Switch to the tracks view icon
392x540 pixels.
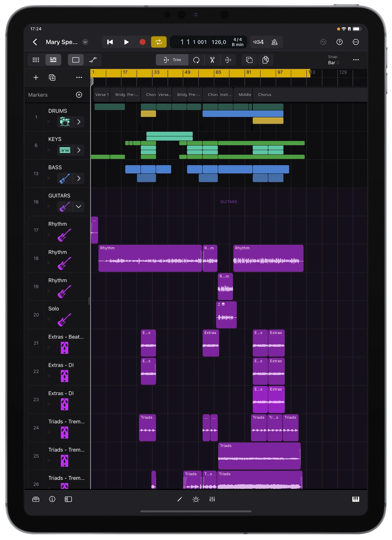pos(53,60)
